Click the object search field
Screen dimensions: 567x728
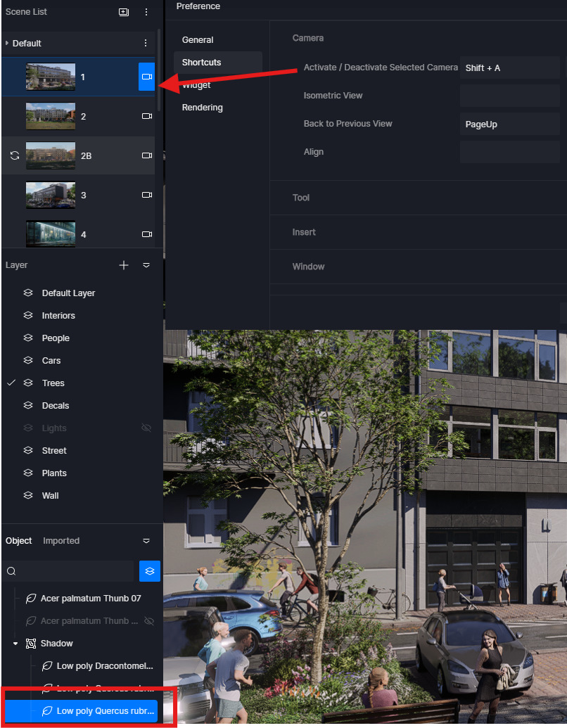pyautogui.click(x=69, y=571)
